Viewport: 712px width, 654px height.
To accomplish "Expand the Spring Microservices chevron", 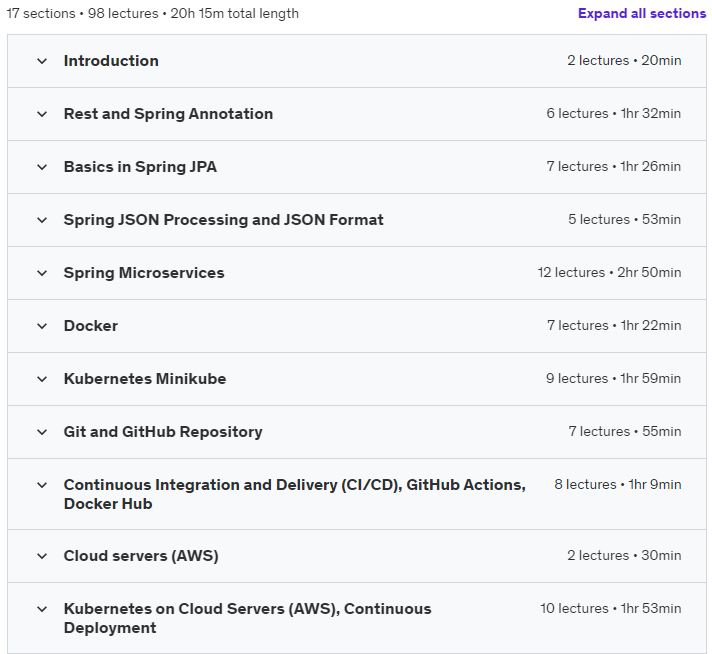I will pyautogui.click(x=42, y=273).
